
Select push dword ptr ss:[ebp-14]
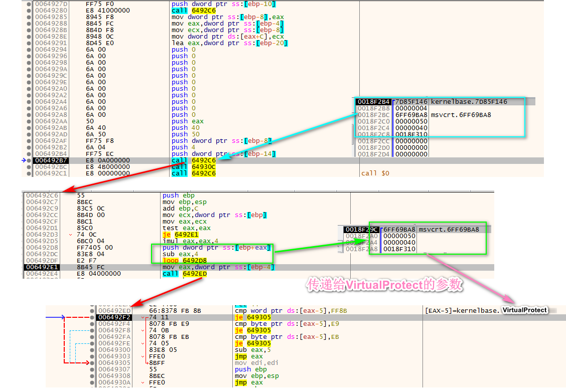224,154
